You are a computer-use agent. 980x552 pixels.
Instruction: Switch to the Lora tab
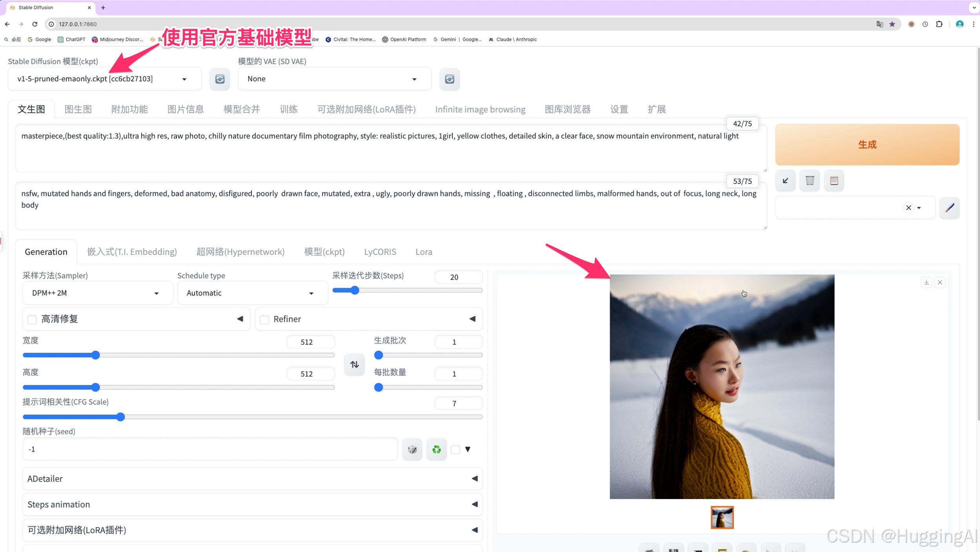(x=423, y=251)
